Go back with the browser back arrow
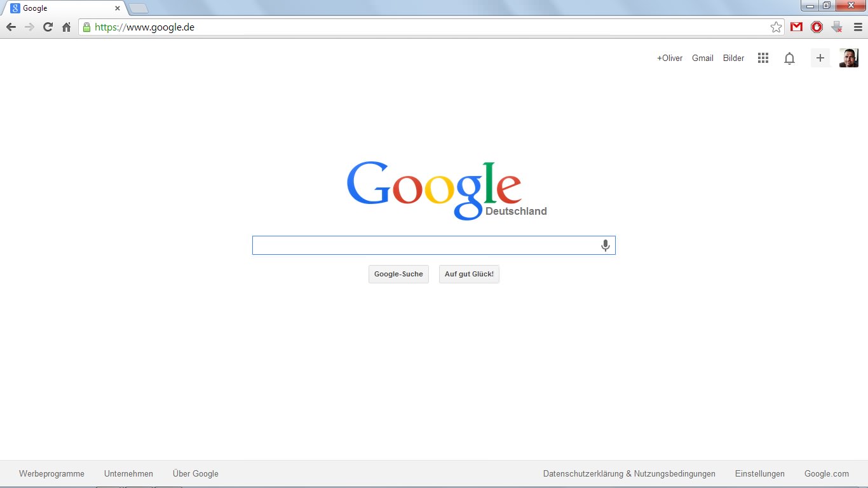Viewport: 868px width, 488px height. click(x=11, y=27)
